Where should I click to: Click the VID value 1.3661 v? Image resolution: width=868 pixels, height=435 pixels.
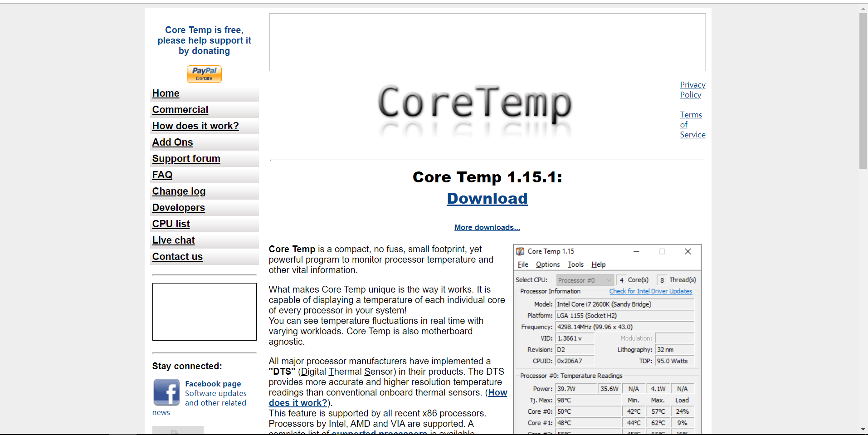pos(575,338)
